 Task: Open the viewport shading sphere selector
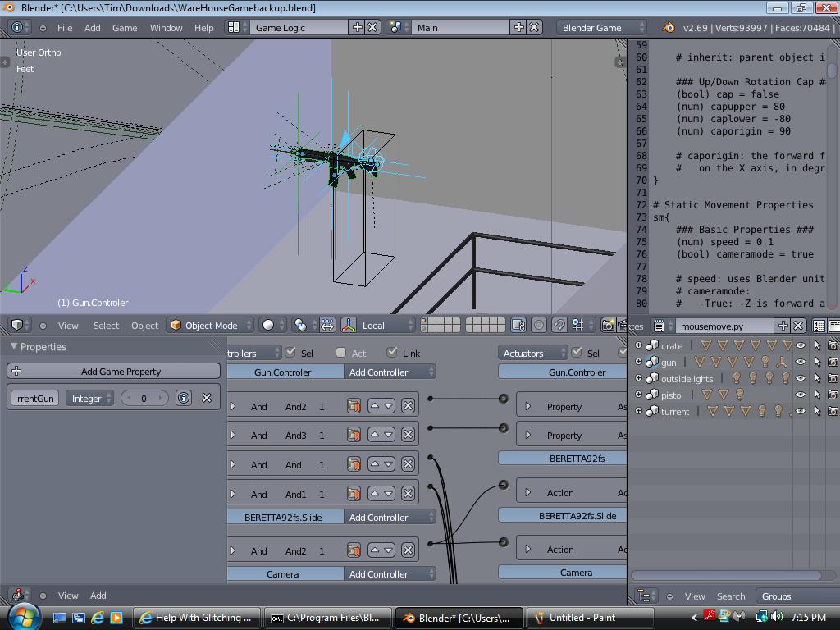click(x=272, y=325)
